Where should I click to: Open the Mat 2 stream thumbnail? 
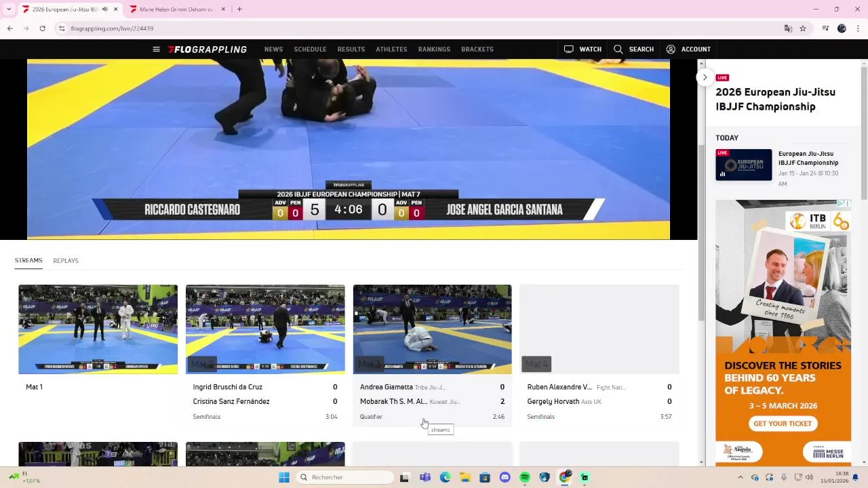[x=265, y=329]
